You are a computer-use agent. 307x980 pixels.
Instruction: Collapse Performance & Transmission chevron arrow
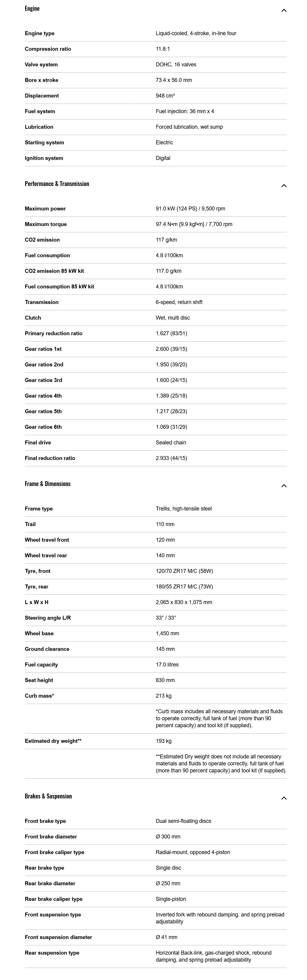(x=283, y=186)
